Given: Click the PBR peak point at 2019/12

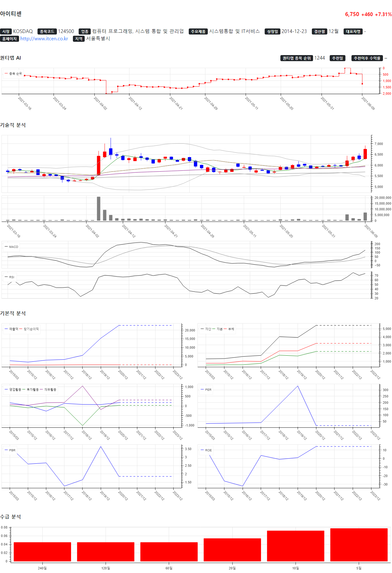Looking at the screenshot, I should (101, 446).
